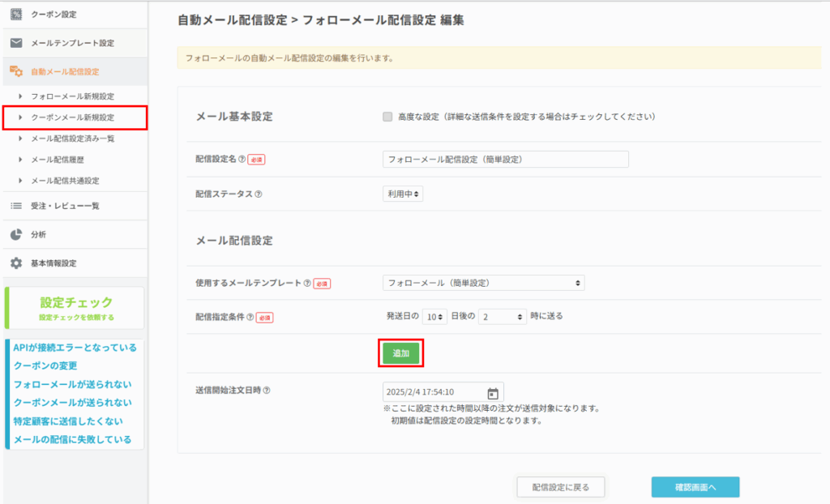
Task: Click the analysis pie chart icon
Action: coord(16,234)
